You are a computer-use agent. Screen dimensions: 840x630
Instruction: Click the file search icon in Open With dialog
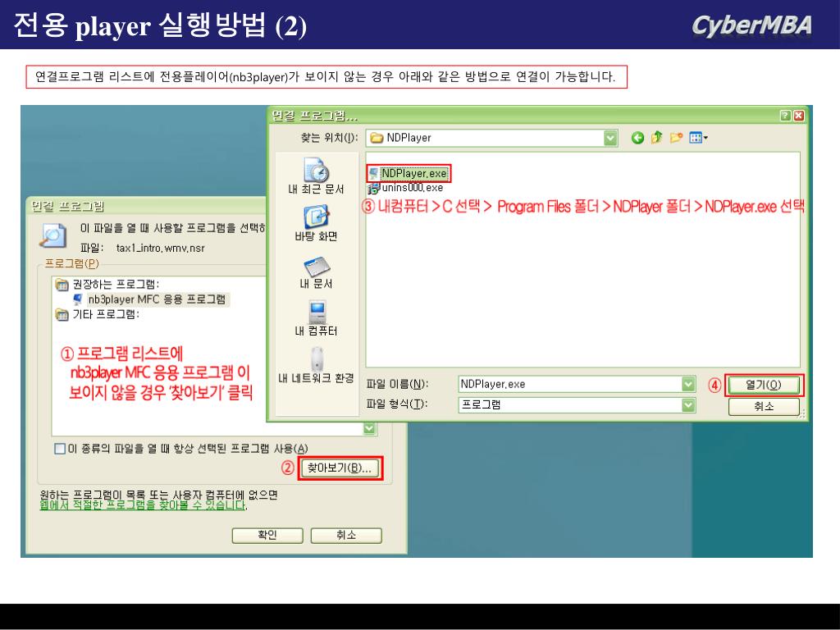(53, 235)
